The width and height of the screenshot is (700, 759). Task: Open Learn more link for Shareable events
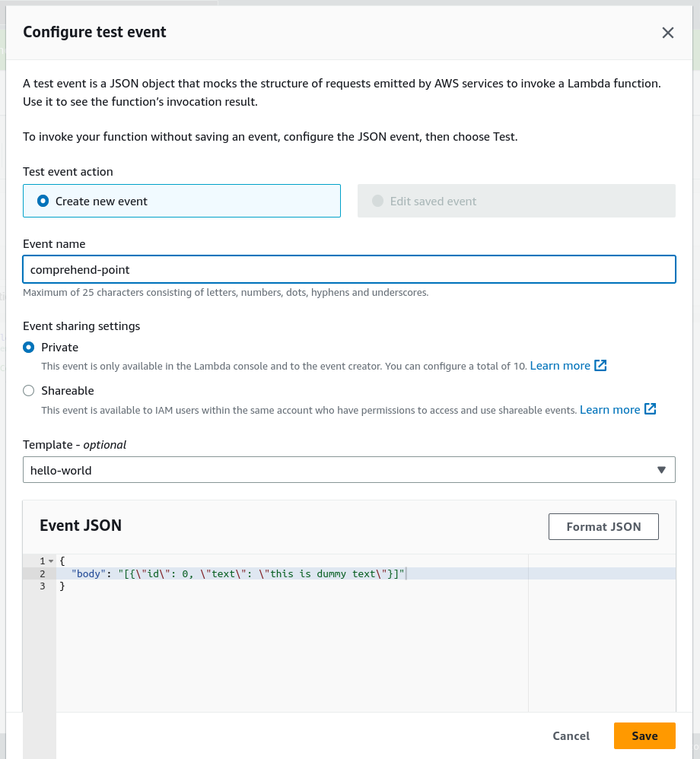point(610,410)
